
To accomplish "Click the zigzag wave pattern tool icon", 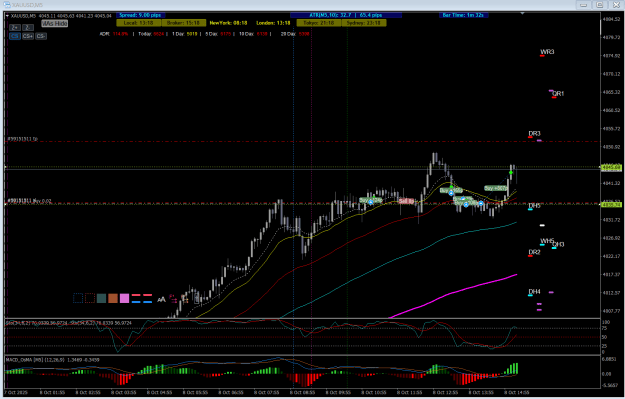I will point(161,299).
